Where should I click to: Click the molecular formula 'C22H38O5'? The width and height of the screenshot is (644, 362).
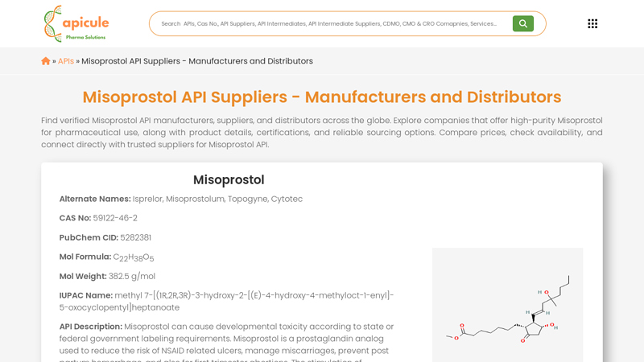click(x=134, y=257)
